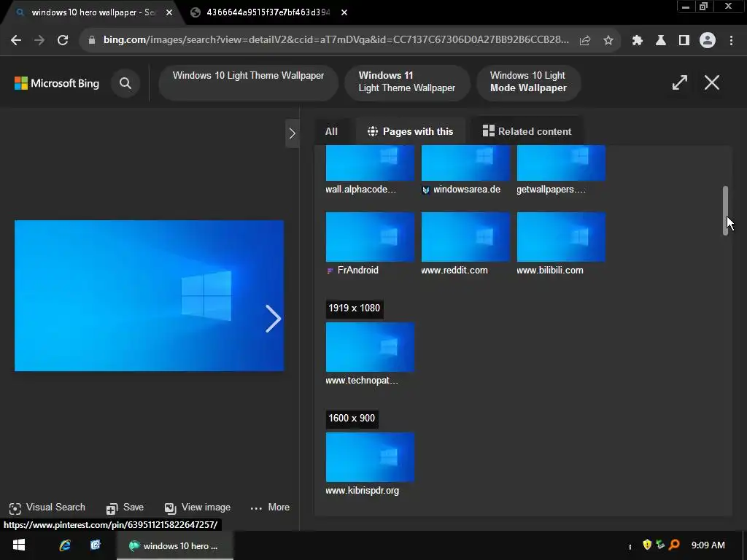
Task: Switch to Related content tab
Action: pos(527,132)
